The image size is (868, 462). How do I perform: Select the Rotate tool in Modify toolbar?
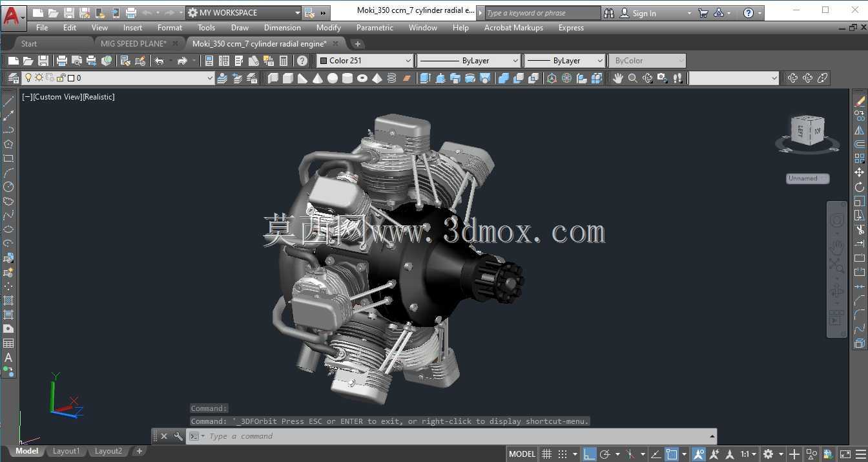[x=860, y=187]
